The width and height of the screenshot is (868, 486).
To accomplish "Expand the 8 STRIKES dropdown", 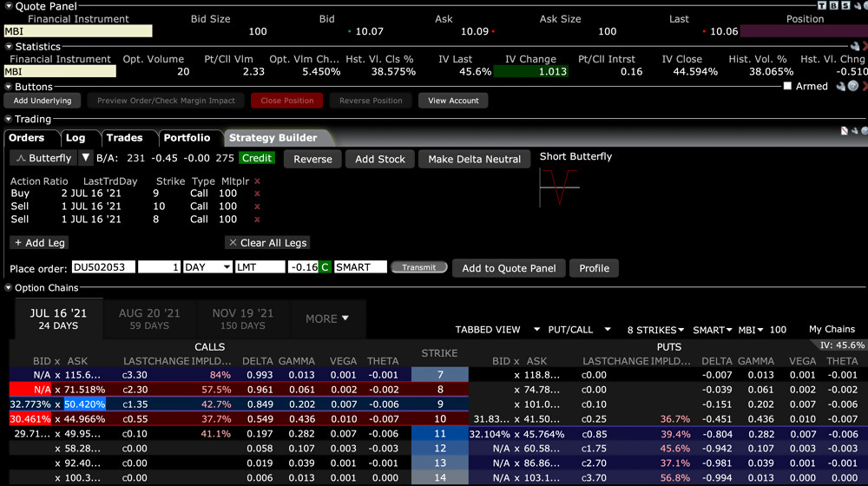I will point(655,330).
